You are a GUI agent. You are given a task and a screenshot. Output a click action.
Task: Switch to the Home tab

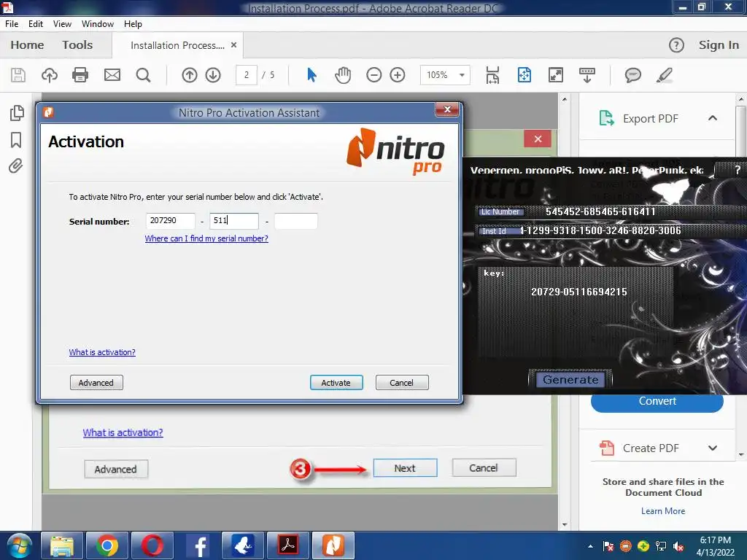click(27, 45)
